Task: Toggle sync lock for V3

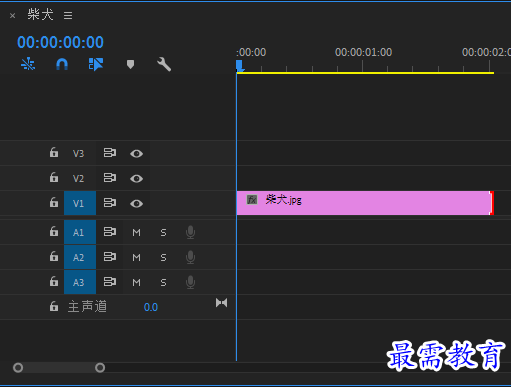Action: click(110, 153)
